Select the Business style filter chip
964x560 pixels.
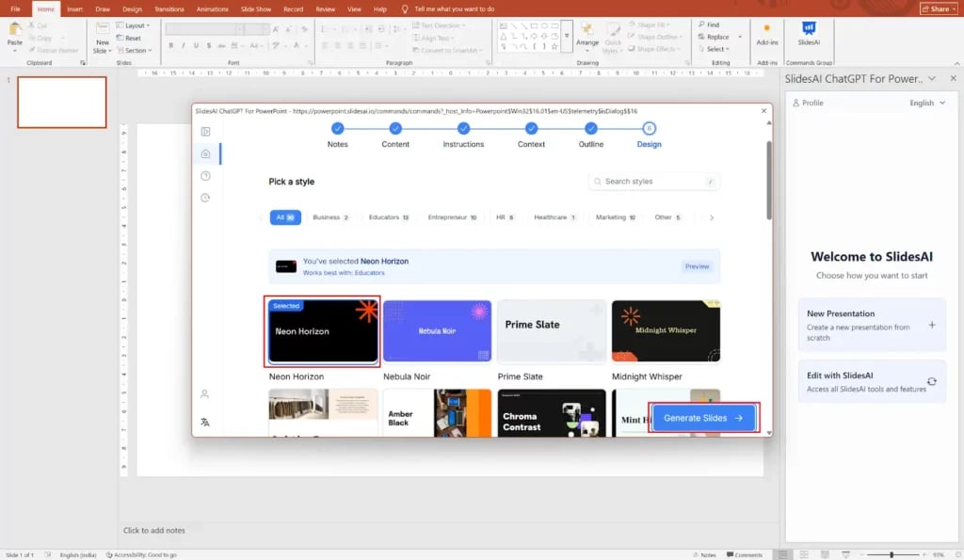click(x=330, y=217)
